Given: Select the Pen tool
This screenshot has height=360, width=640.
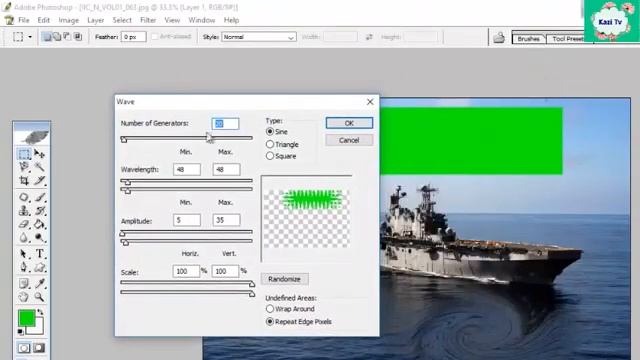Looking at the screenshot, I should click(x=24, y=267).
